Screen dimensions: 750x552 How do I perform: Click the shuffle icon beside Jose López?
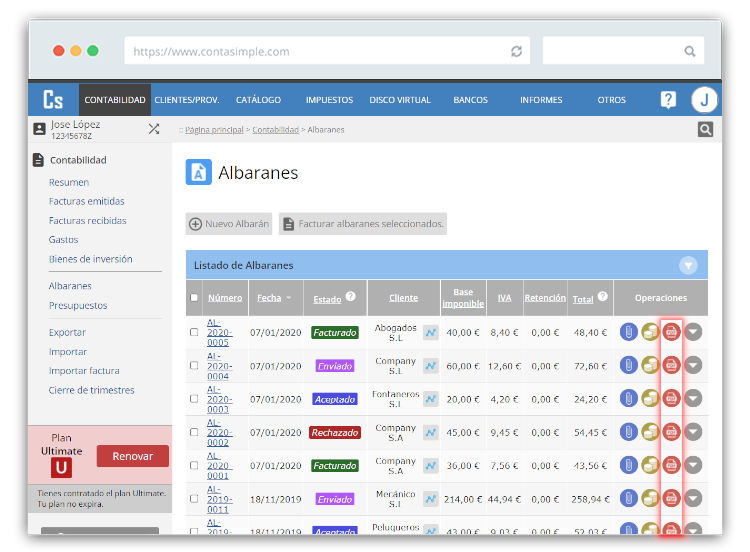click(x=154, y=129)
